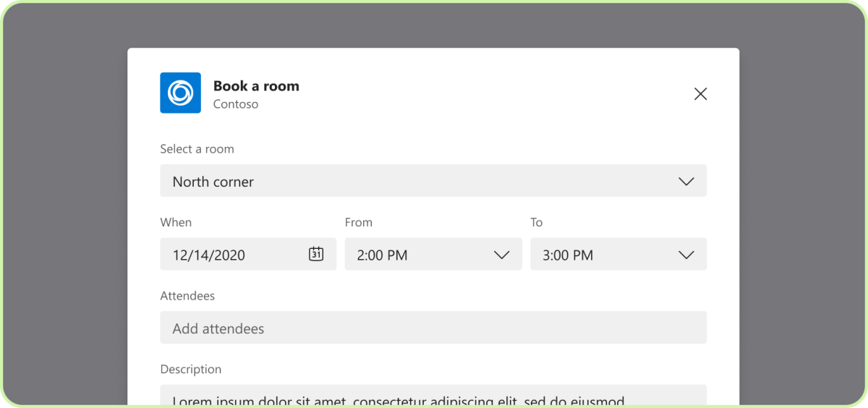The height and width of the screenshot is (408, 868).
Task: Focus the Add attendees input field
Action: [433, 328]
